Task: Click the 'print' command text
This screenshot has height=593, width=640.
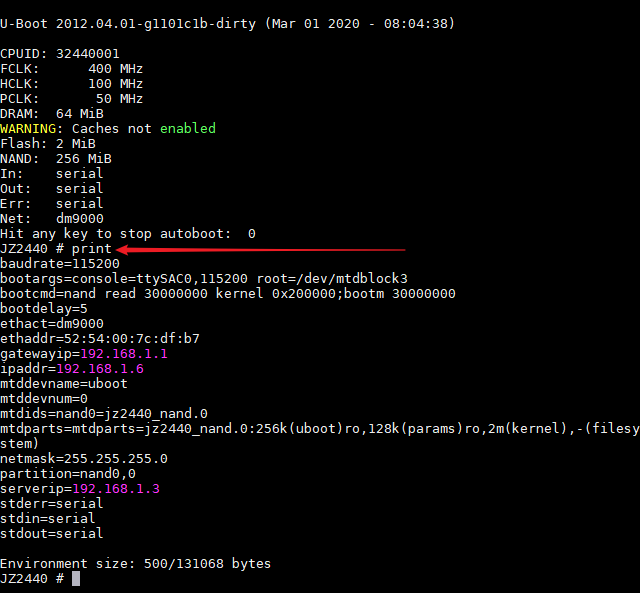Action: tap(91, 249)
